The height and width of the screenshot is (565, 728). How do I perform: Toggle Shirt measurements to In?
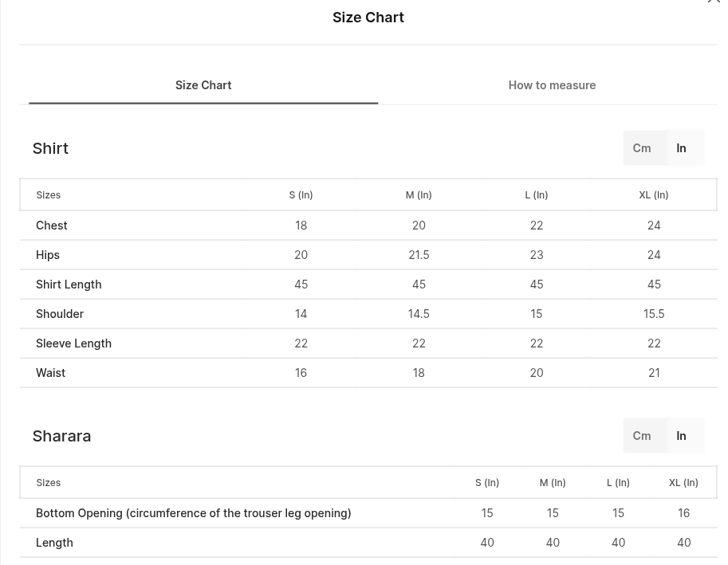coord(681,148)
